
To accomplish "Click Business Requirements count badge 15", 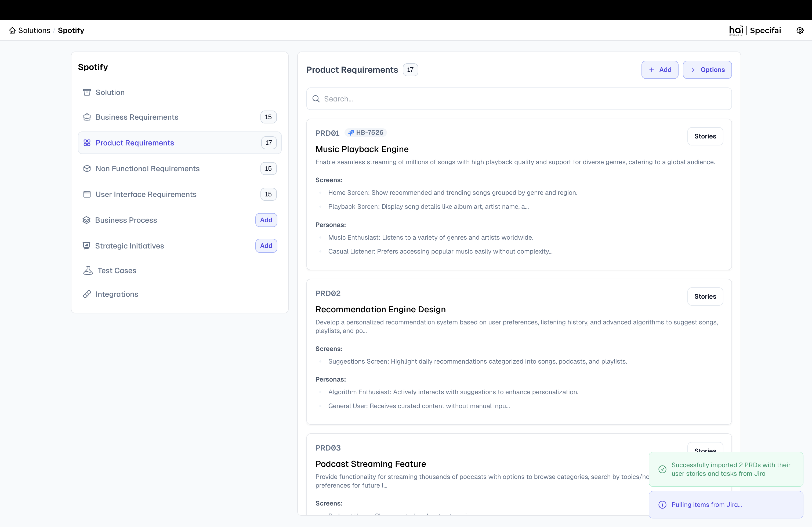I will tap(269, 117).
